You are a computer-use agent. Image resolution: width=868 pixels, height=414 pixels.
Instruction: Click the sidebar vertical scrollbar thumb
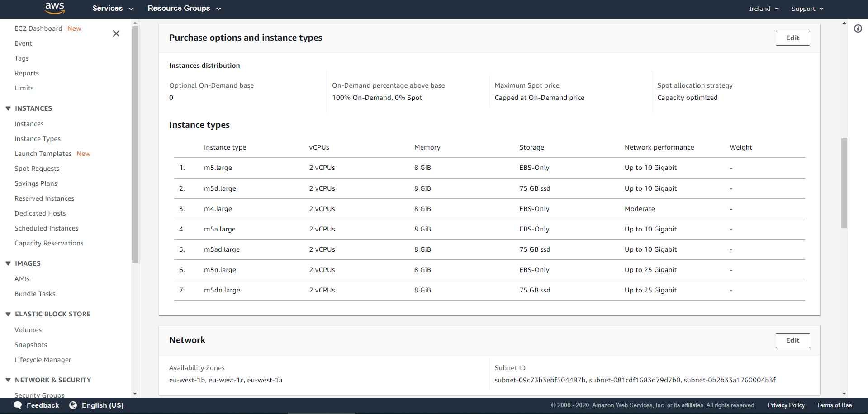click(x=135, y=145)
